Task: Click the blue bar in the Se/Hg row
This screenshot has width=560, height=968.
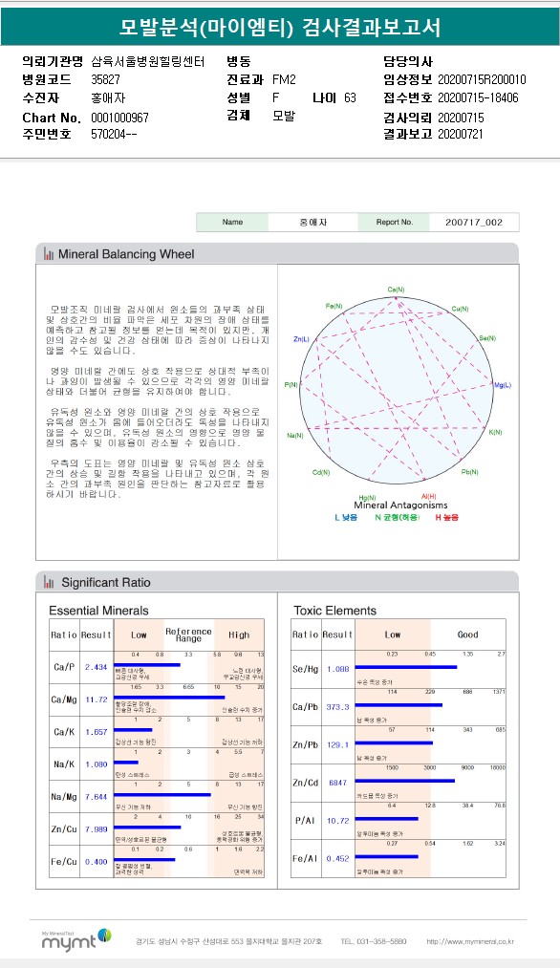Action: point(405,667)
